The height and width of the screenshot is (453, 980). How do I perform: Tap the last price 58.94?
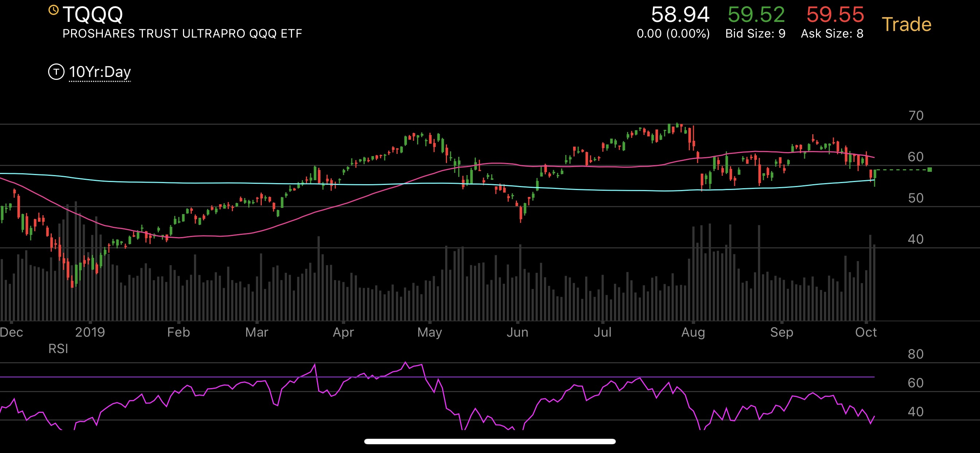point(680,15)
